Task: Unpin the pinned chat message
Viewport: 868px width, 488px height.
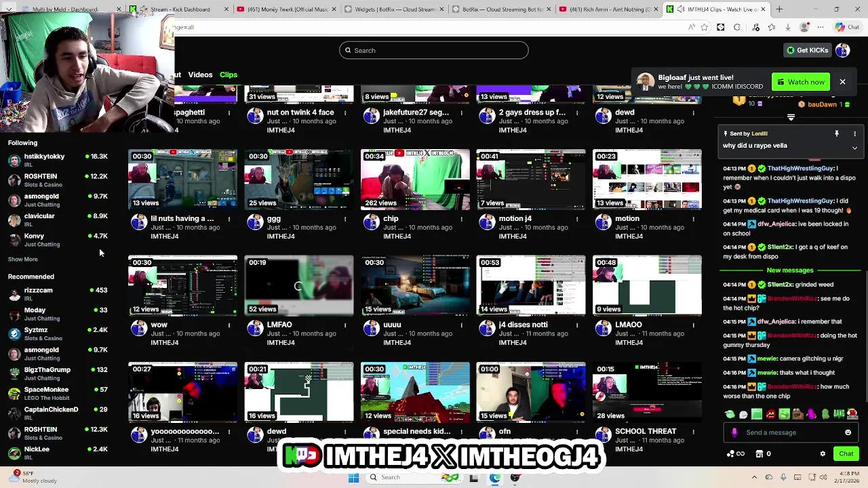Action: tap(837, 134)
